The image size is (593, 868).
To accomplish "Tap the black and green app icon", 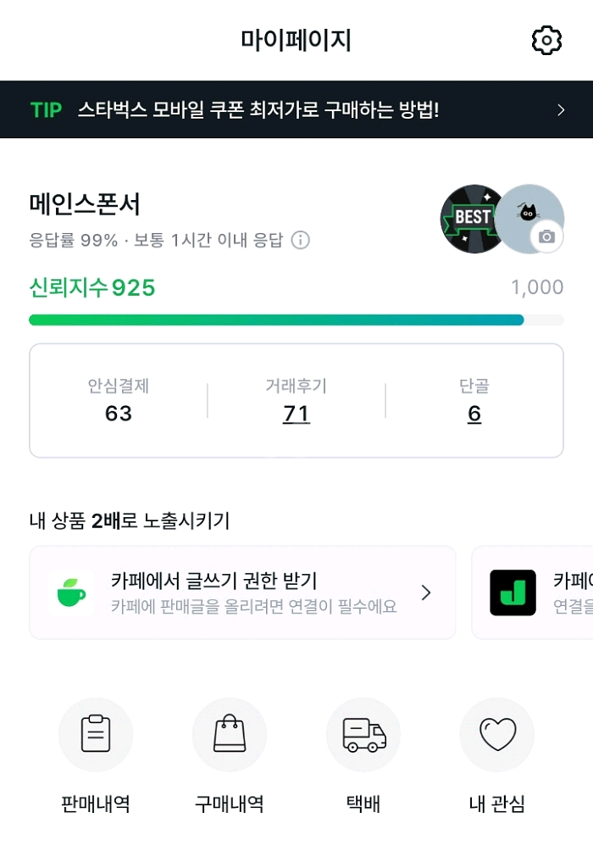I will tap(513, 593).
